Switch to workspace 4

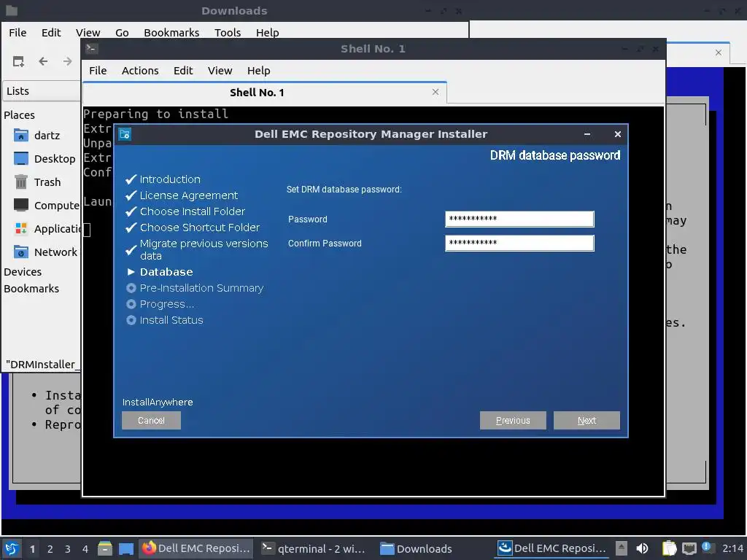(x=85, y=549)
